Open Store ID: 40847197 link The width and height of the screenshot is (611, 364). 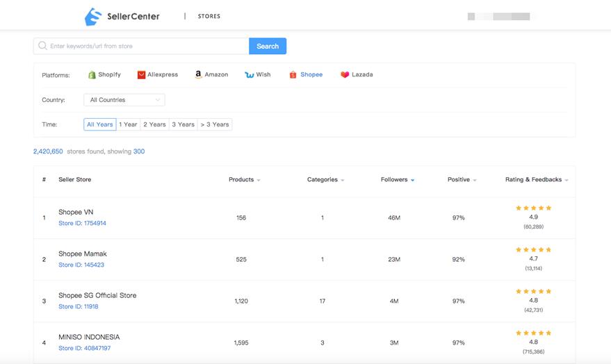pos(85,348)
